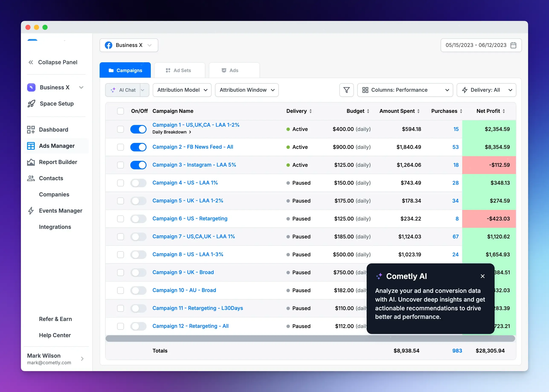The height and width of the screenshot is (392, 549).
Task: Click the Events Manager lightning icon
Action: (x=31, y=211)
